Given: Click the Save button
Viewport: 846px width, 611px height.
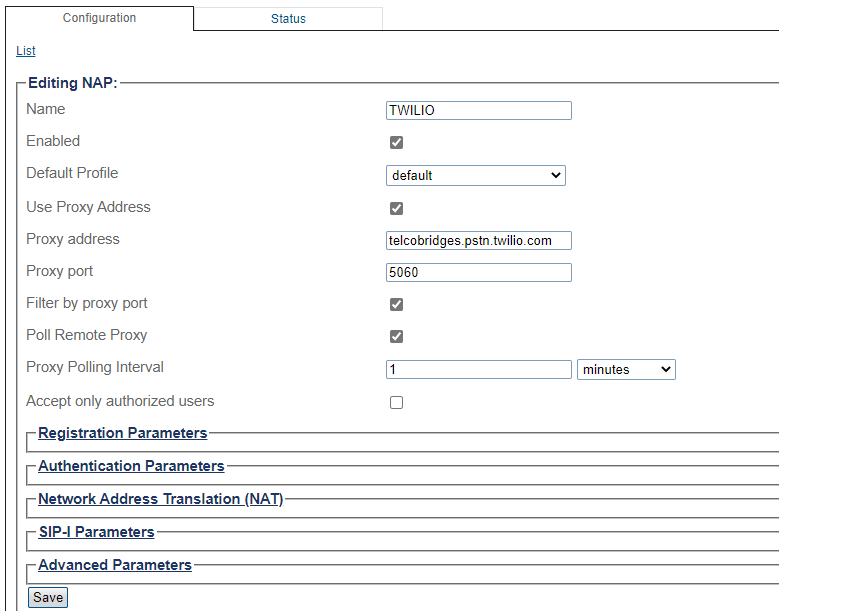Looking at the screenshot, I should point(48,598).
